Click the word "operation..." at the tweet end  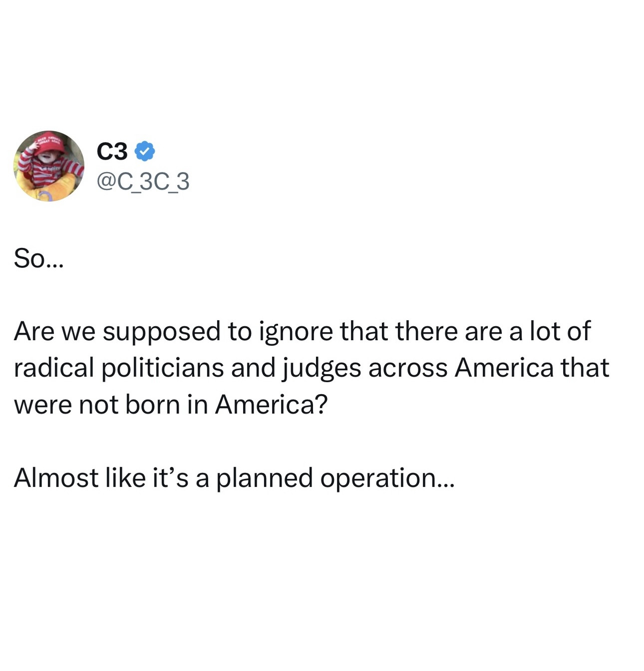coord(387,478)
